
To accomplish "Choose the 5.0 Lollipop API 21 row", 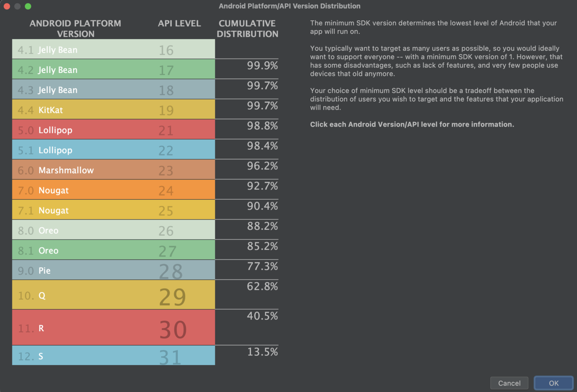I will click(113, 130).
